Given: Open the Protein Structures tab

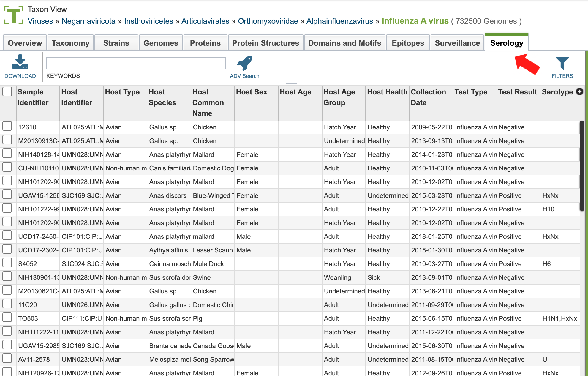Looking at the screenshot, I should [265, 43].
